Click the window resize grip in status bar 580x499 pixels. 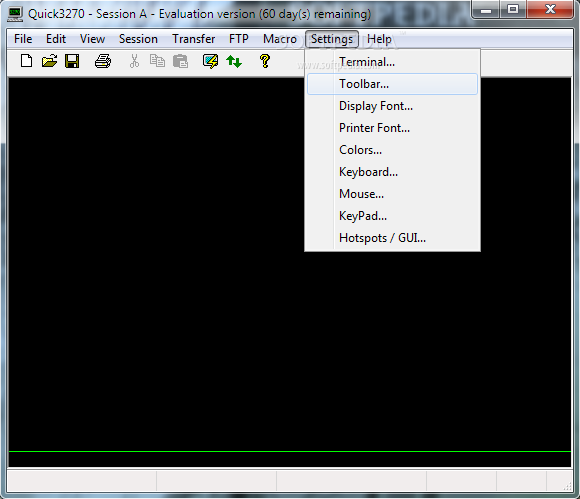[x=568, y=486]
